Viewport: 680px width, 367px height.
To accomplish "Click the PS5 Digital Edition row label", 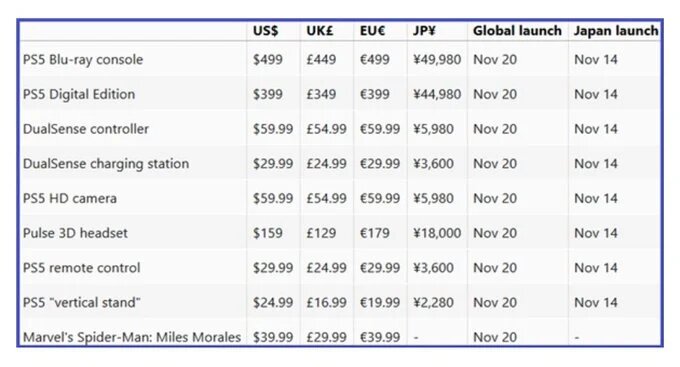I will tap(79, 94).
